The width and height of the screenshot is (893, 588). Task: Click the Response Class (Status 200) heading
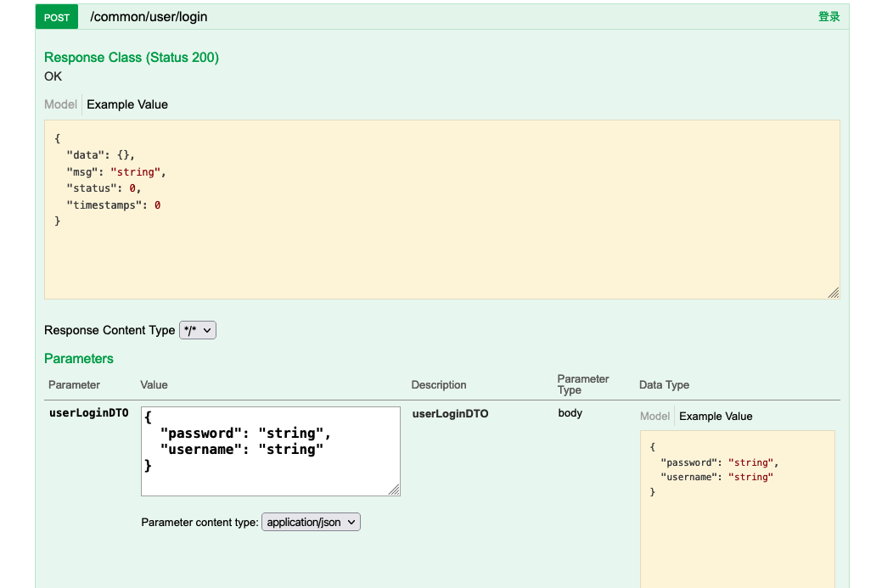pyautogui.click(x=132, y=58)
